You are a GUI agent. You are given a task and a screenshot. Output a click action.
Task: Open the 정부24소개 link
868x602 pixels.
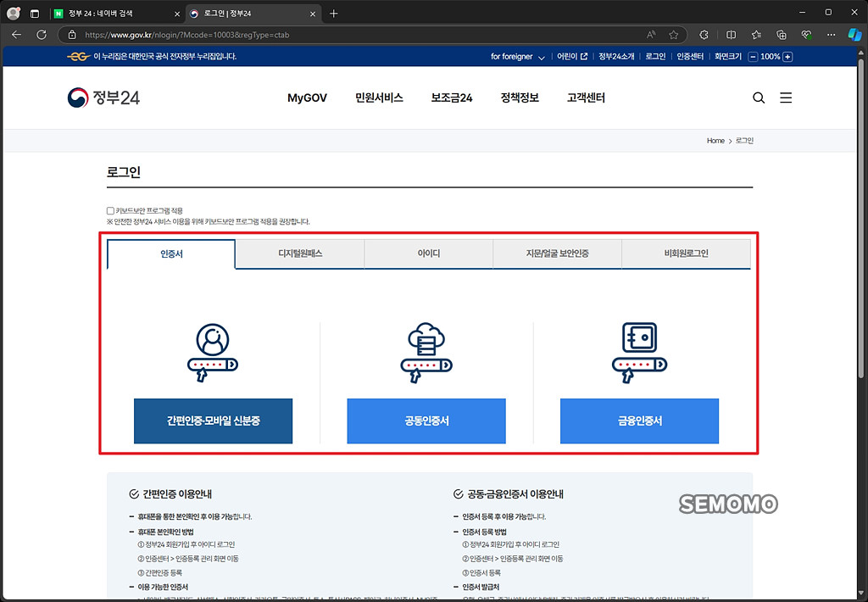click(x=616, y=57)
